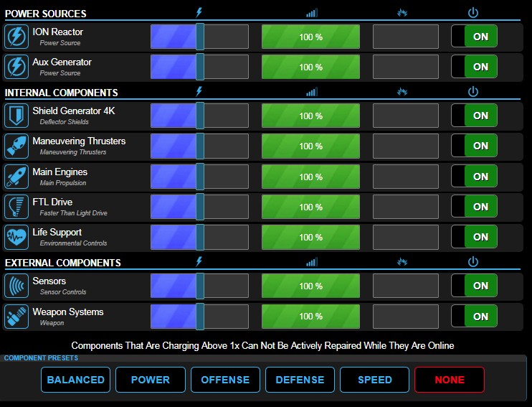Click the Main Engines power level slider
Screen dimensions: 532x407
point(200,177)
